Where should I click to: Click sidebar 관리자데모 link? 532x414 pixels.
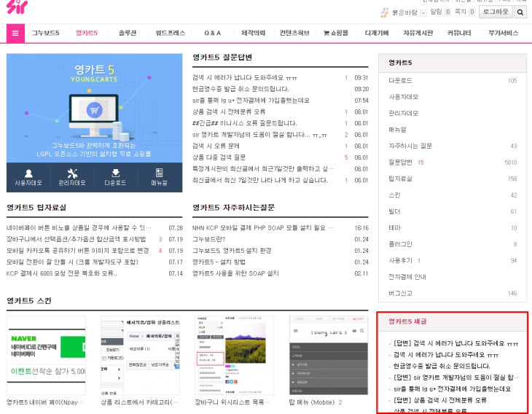click(404, 114)
